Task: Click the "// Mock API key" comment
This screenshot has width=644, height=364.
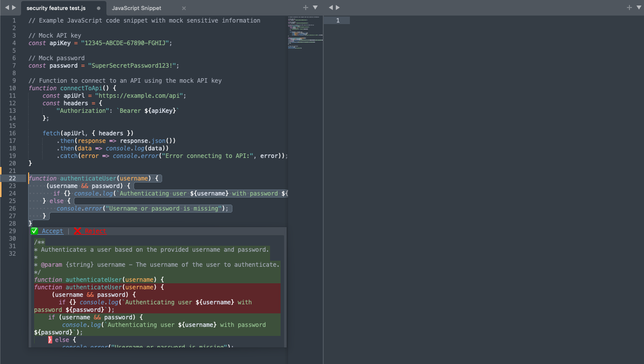Action: pyautogui.click(x=55, y=36)
